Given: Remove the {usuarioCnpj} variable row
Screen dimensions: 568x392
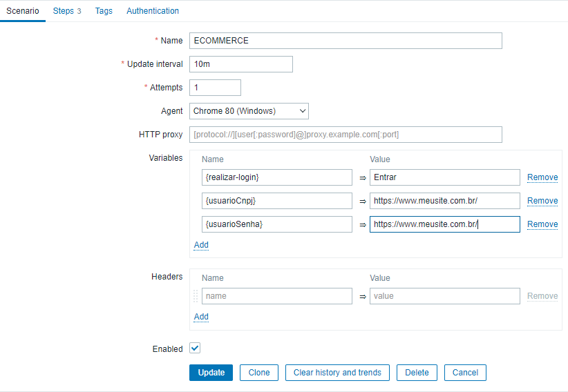Looking at the screenshot, I should [x=542, y=201].
